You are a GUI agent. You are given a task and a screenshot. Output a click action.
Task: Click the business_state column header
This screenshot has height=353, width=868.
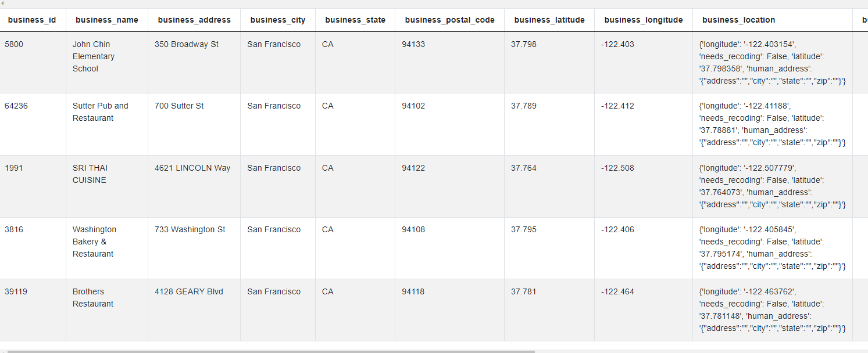(x=355, y=19)
